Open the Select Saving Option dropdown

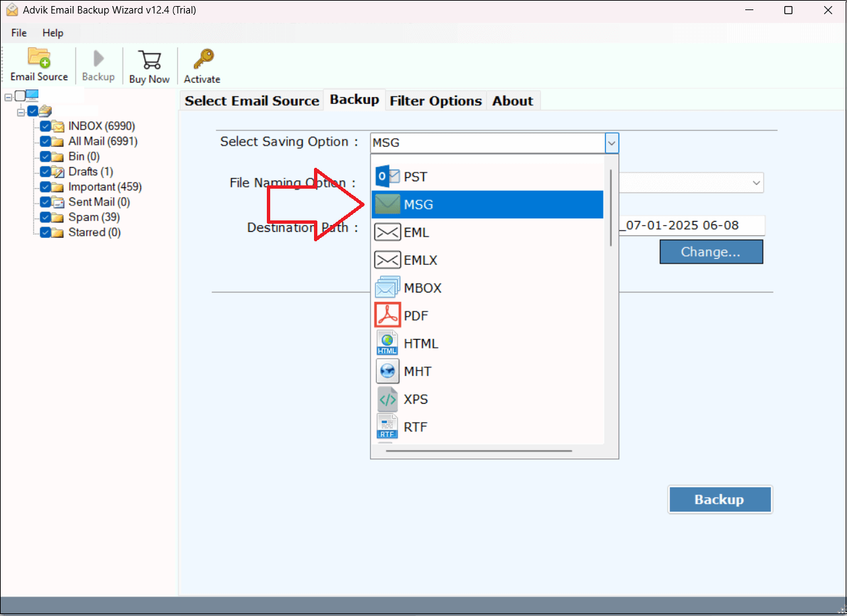[611, 142]
